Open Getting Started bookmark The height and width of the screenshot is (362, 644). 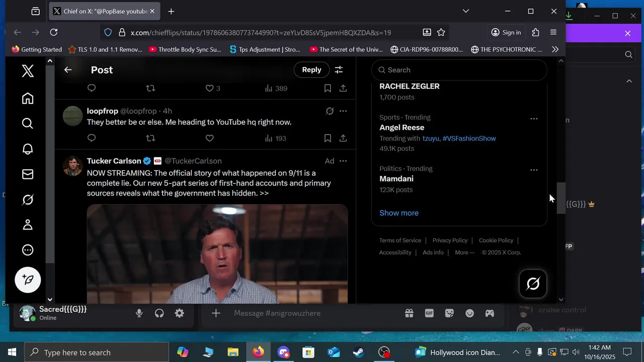click(36, 49)
